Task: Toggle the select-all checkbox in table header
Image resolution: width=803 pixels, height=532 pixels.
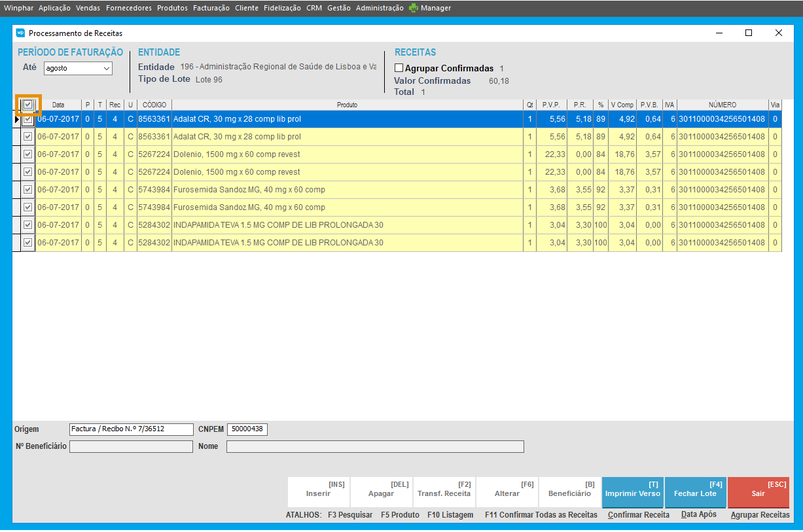Action: [28, 105]
